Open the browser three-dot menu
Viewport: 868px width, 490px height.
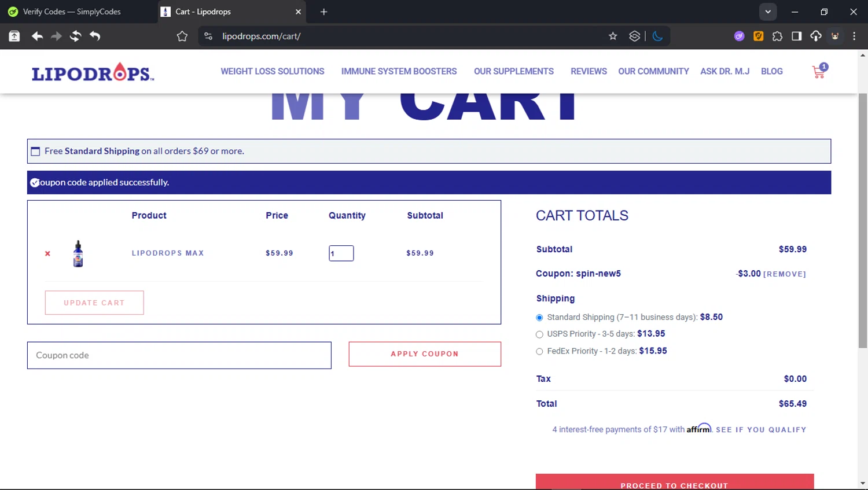(854, 36)
